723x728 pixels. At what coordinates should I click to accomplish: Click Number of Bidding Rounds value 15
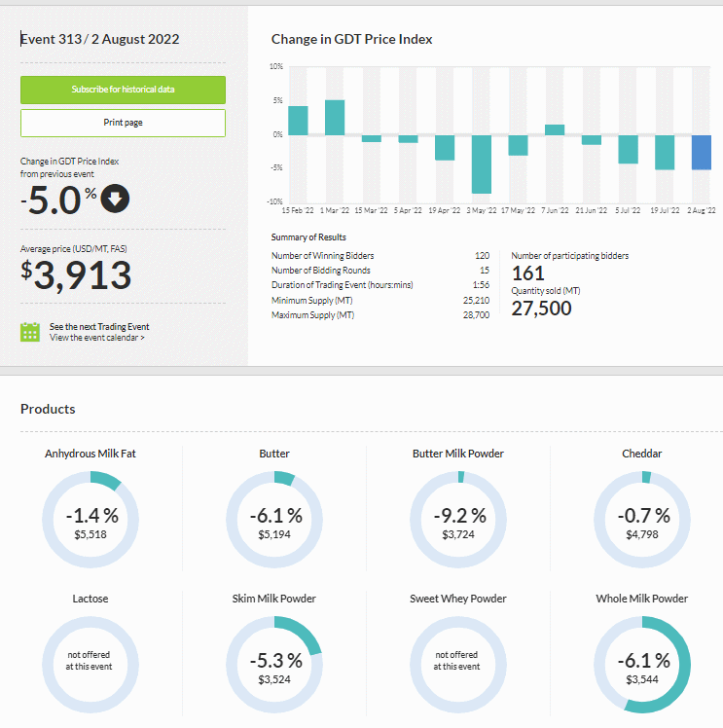[x=485, y=271]
